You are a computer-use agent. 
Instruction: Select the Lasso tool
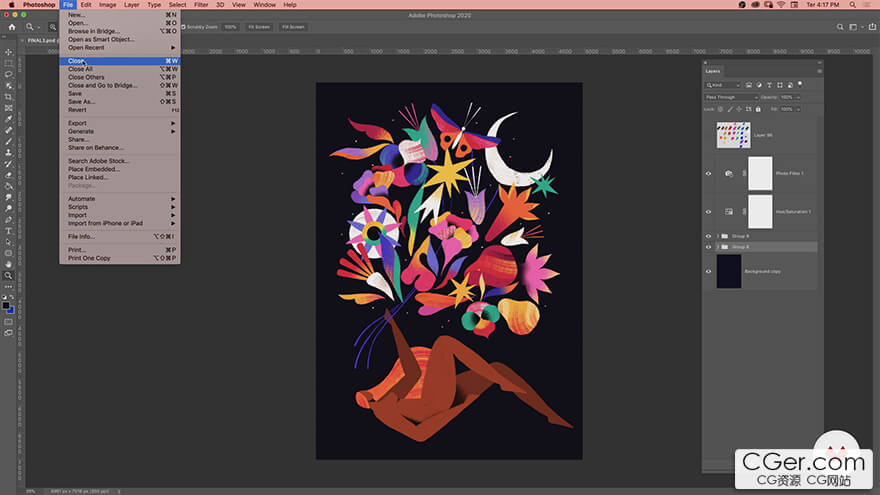8,75
